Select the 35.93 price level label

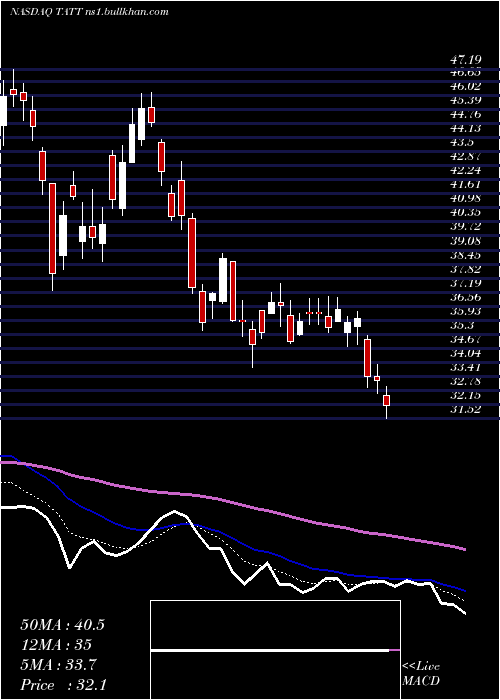click(x=465, y=312)
